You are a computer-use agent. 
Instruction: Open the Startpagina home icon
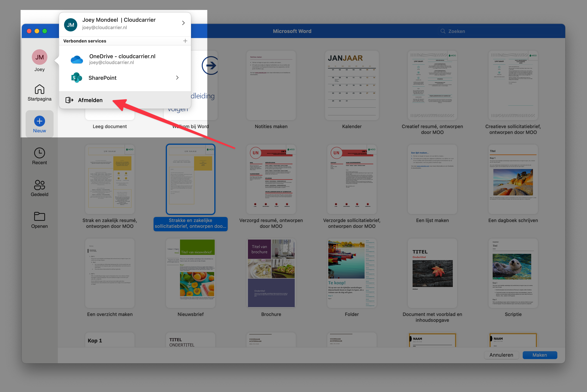click(x=39, y=89)
